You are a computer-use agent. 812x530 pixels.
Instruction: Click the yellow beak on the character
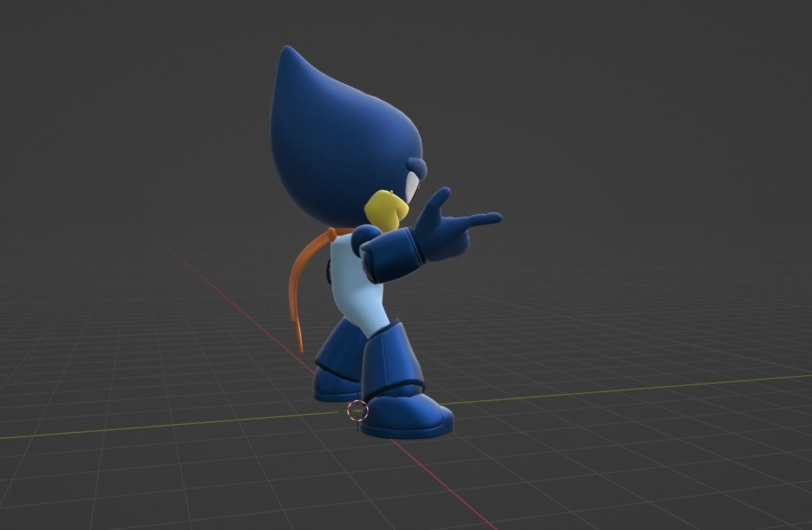pyautogui.click(x=386, y=210)
